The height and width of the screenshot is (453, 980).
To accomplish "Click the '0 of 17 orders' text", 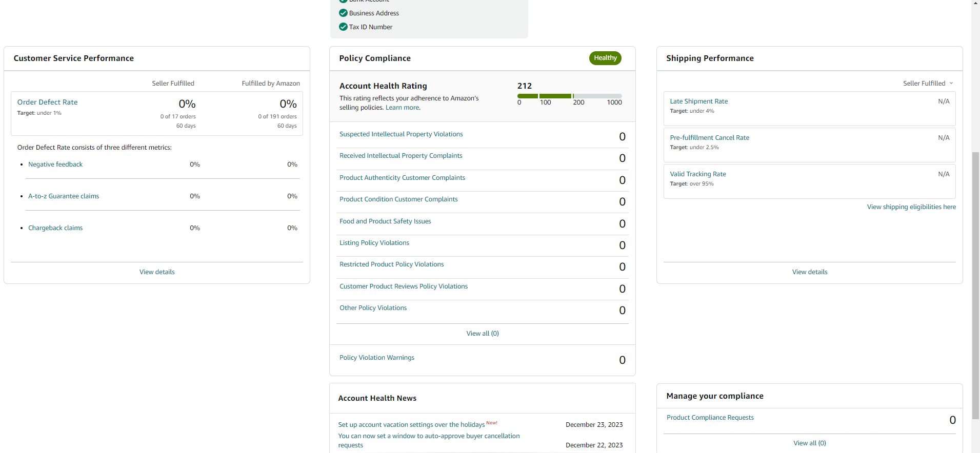I will [178, 117].
